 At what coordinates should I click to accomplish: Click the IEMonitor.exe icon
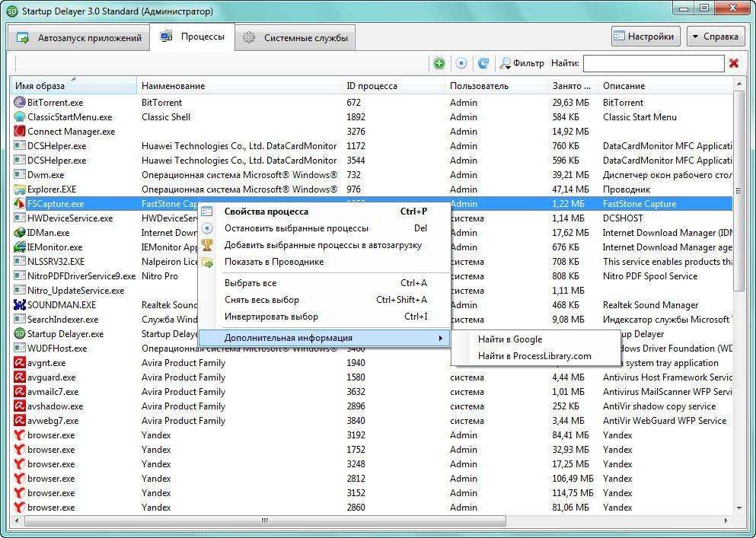pos(19,247)
